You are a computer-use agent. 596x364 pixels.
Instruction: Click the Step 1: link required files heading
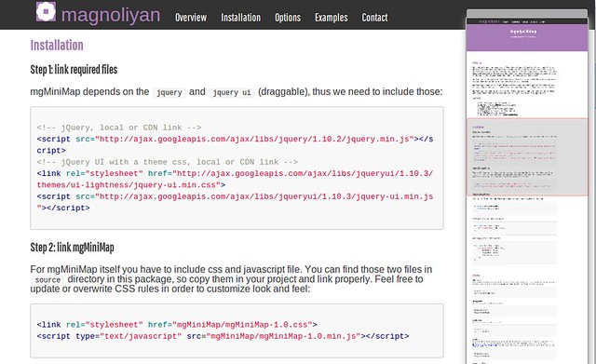tap(74, 70)
